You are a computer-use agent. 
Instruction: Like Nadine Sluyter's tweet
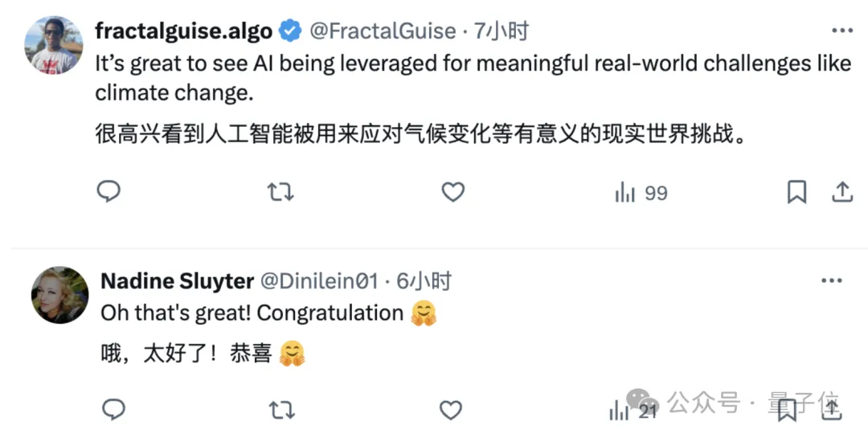[x=451, y=411]
